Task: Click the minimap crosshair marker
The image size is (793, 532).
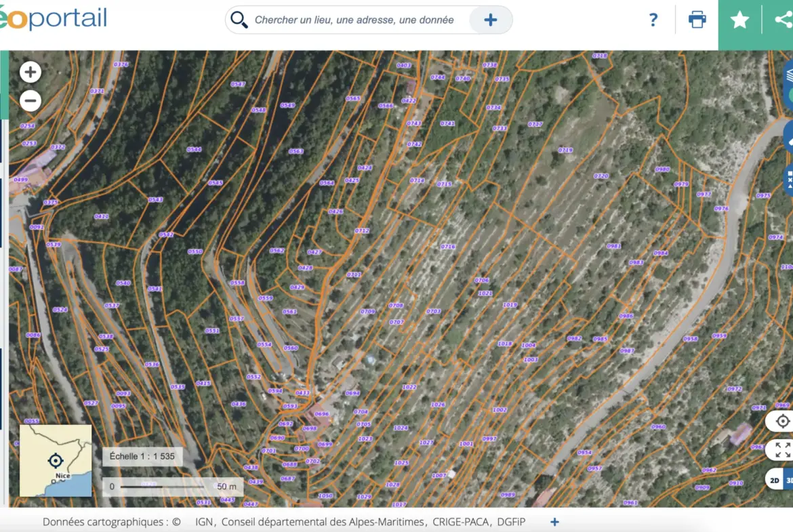Action: click(x=56, y=461)
